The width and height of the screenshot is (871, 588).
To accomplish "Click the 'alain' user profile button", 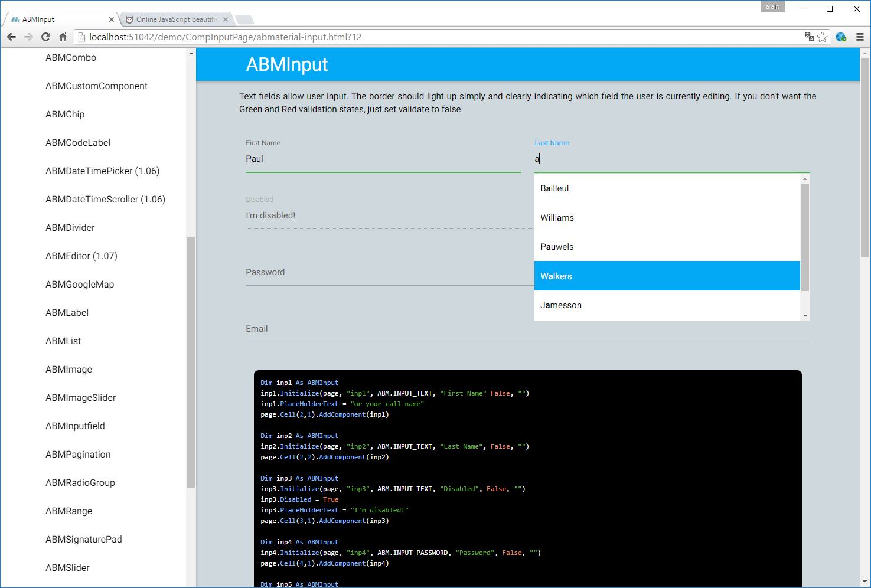I will tap(773, 7).
